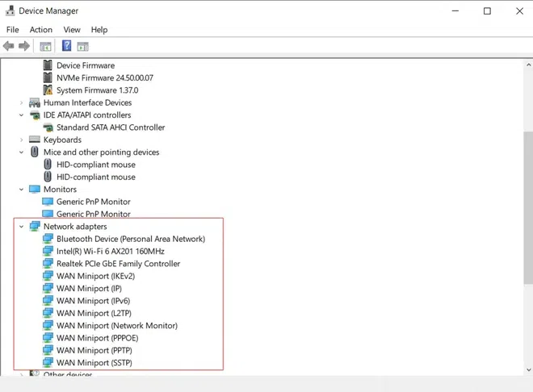Open the Action menu

tap(41, 30)
